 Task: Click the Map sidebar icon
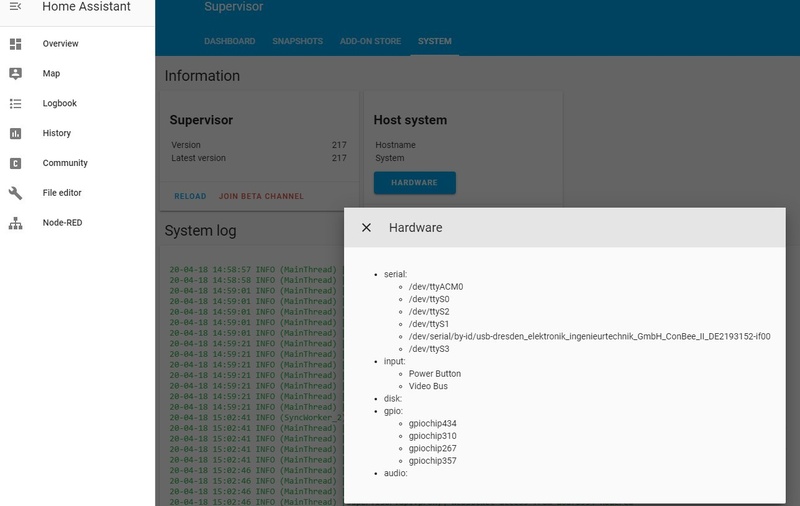point(15,73)
